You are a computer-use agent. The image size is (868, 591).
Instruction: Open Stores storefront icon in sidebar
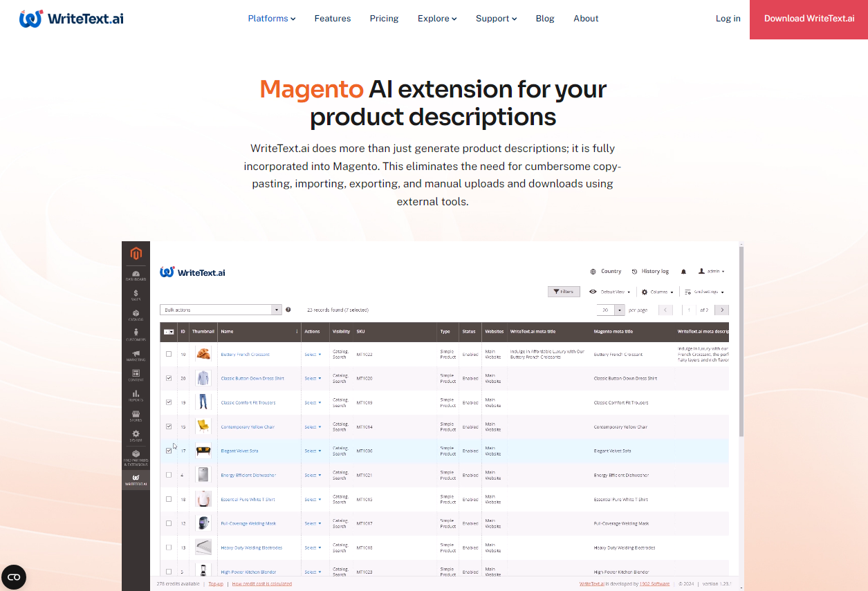tap(136, 415)
